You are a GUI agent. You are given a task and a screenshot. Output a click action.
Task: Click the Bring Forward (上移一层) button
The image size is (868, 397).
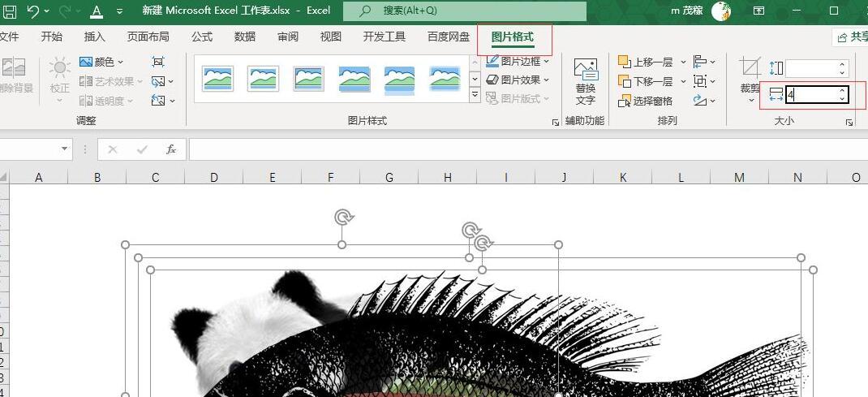click(646, 62)
